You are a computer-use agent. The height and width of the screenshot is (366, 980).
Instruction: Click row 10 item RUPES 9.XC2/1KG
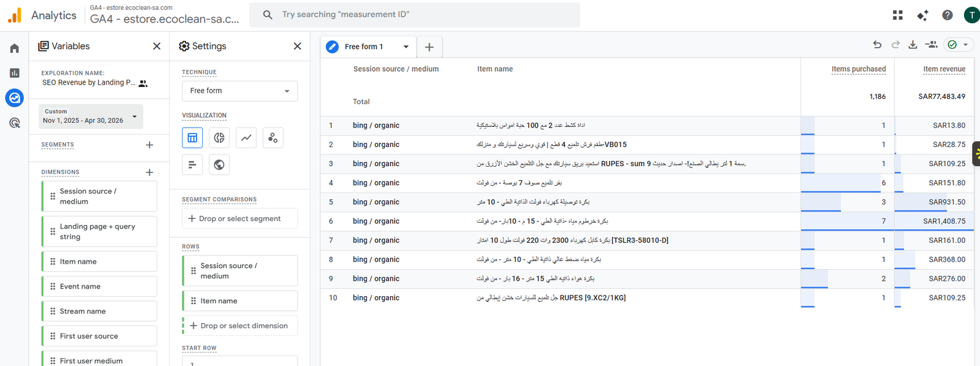(x=551, y=298)
